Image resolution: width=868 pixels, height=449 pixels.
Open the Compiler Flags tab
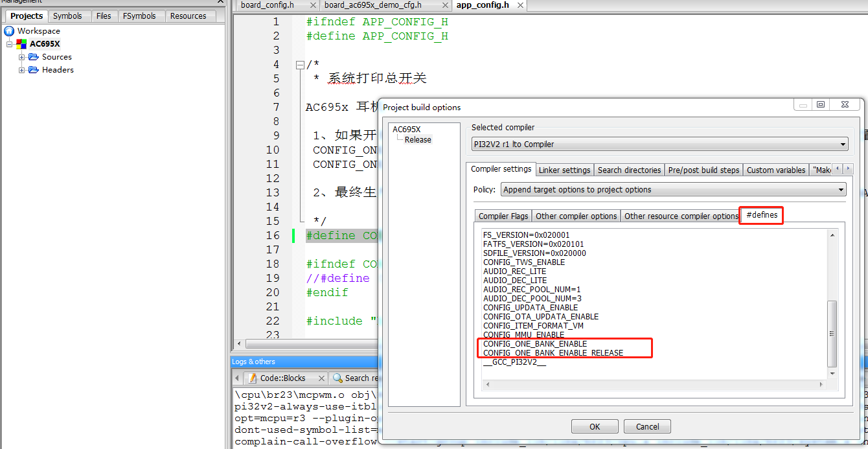tap(503, 216)
